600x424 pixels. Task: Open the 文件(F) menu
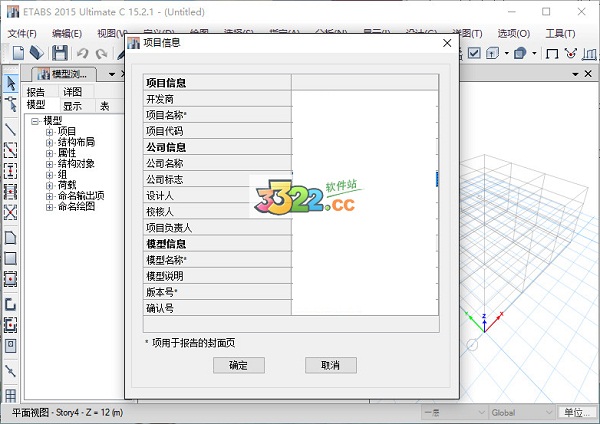pos(22,34)
